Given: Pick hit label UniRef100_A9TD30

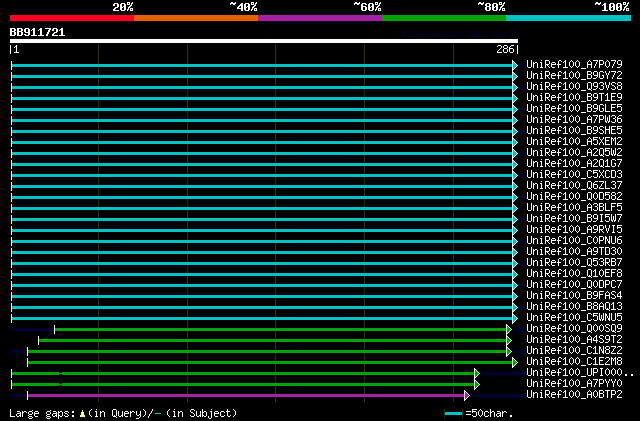Looking at the screenshot, I should point(574,252).
